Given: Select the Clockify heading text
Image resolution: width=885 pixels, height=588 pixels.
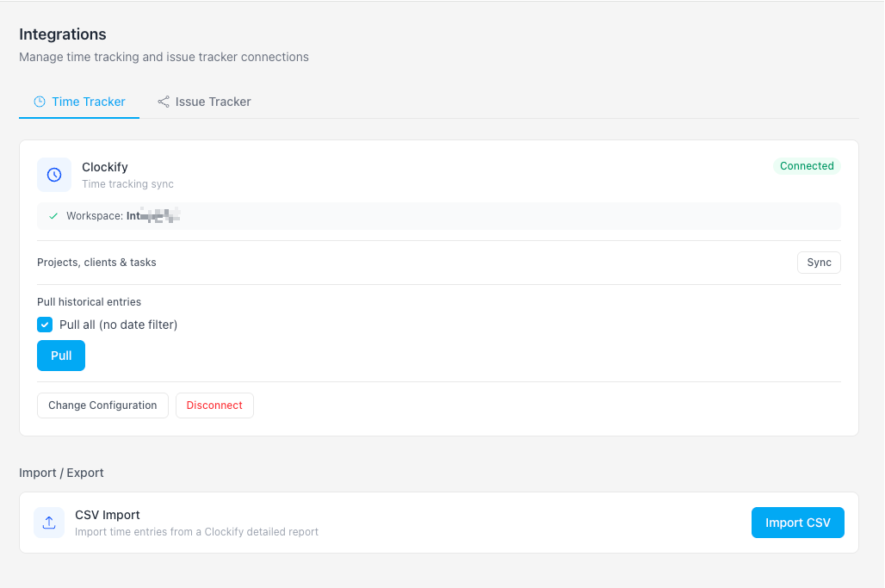Looking at the screenshot, I should point(105,167).
